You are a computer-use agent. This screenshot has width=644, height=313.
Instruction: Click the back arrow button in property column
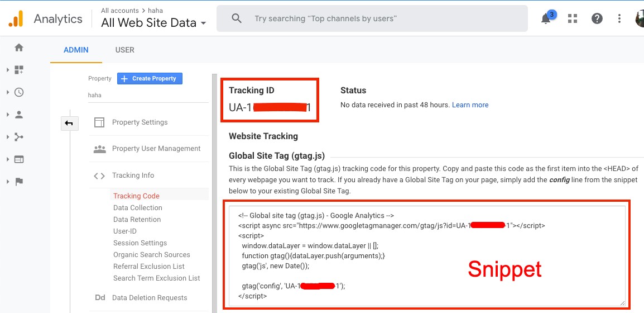69,123
